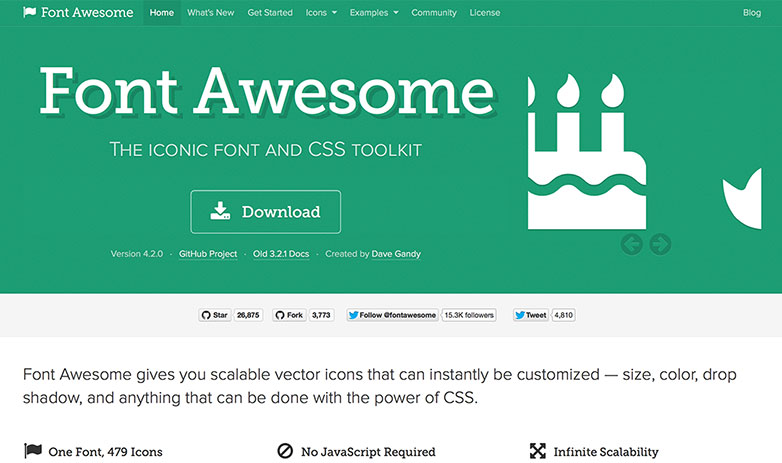This screenshot has width=782, height=463.
Task: Click the ban icon beside No JavaScript
Action: click(285, 451)
